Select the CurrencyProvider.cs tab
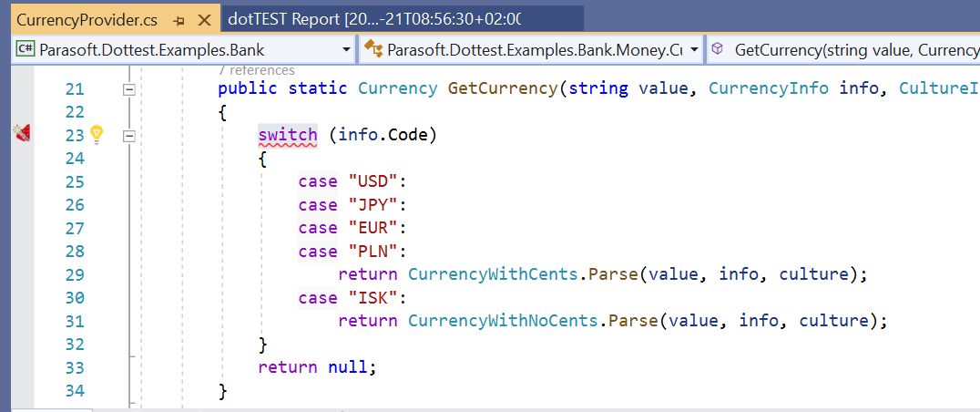The width and height of the screenshot is (980, 412). pos(87,20)
